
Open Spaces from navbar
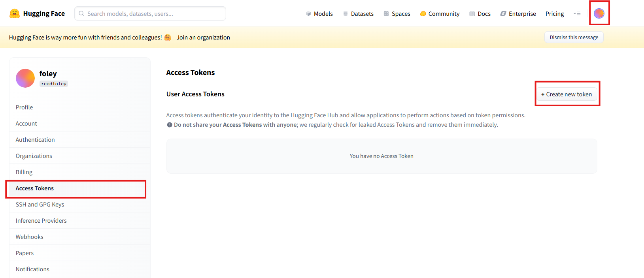[397, 13]
